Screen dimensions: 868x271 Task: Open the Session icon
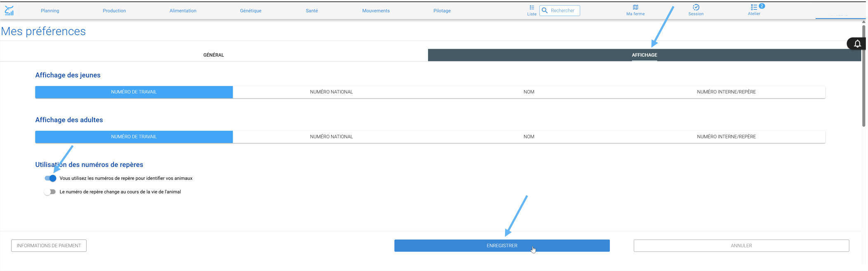point(696,10)
